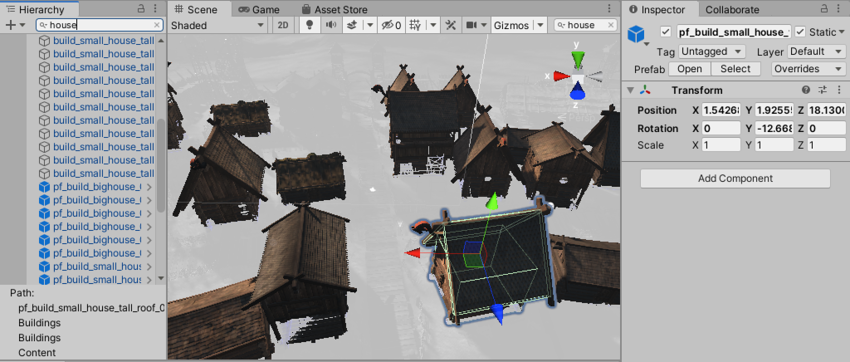Toggle the GameObject active checkbox

[x=666, y=32]
